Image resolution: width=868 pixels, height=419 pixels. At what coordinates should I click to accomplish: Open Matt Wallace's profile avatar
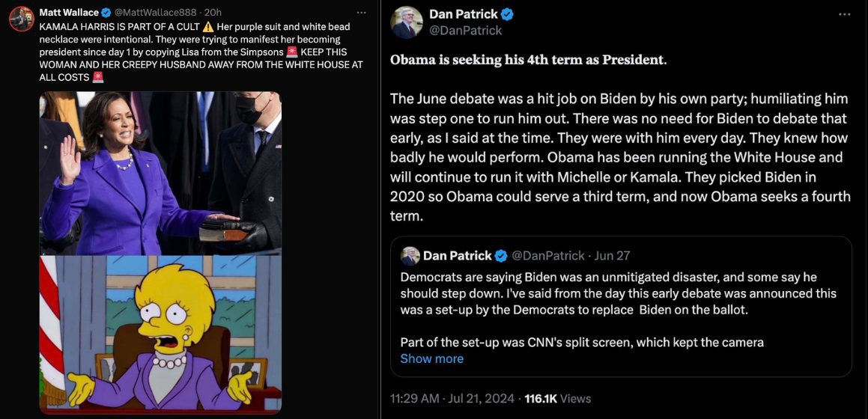tap(21, 17)
